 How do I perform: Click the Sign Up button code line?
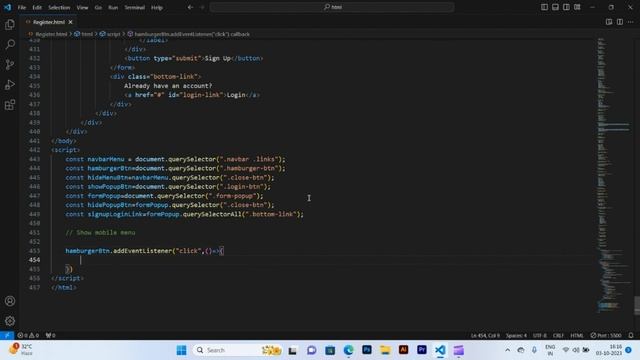pyautogui.click(x=194, y=58)
